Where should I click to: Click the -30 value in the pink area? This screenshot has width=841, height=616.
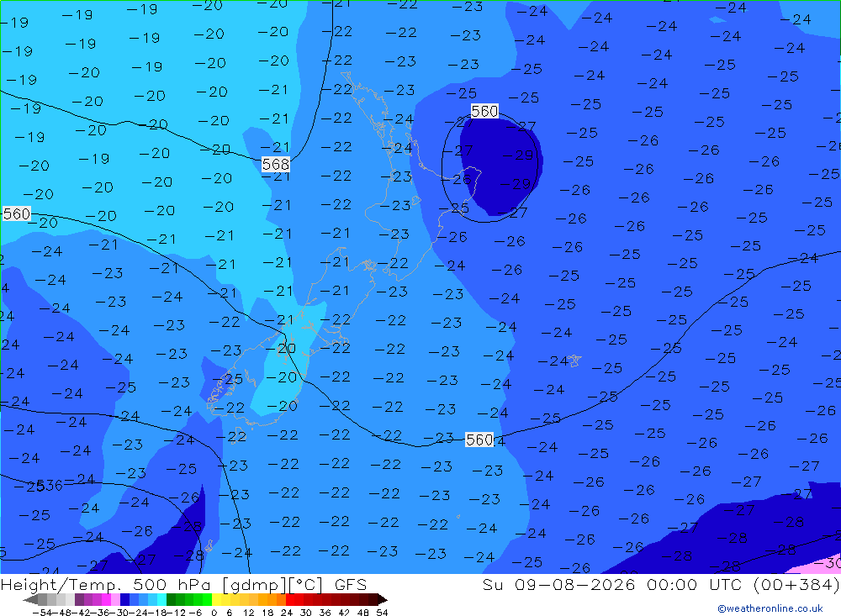click(829, 563)
